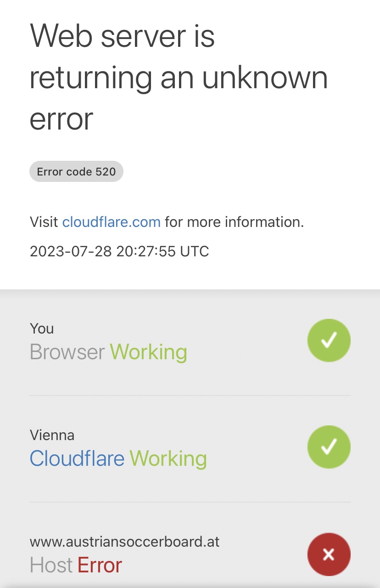Click the gray 'Browser' status word
380x588 pixels.
[67, 352]
